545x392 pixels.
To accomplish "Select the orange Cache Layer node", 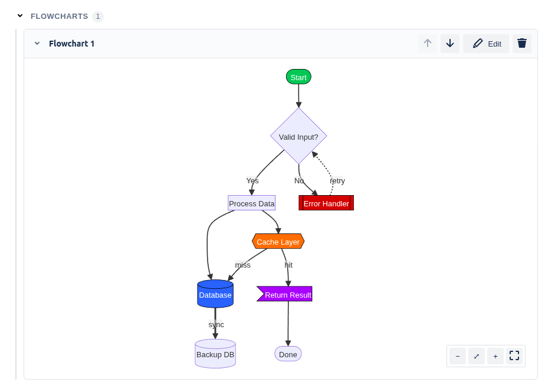I will coord(278,242).
